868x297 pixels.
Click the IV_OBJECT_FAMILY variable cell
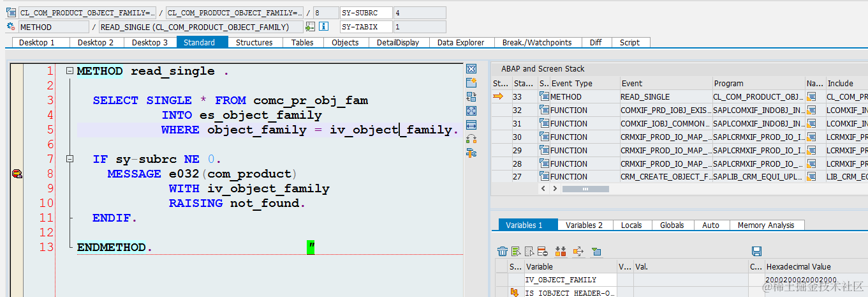(x=570, y=280)
